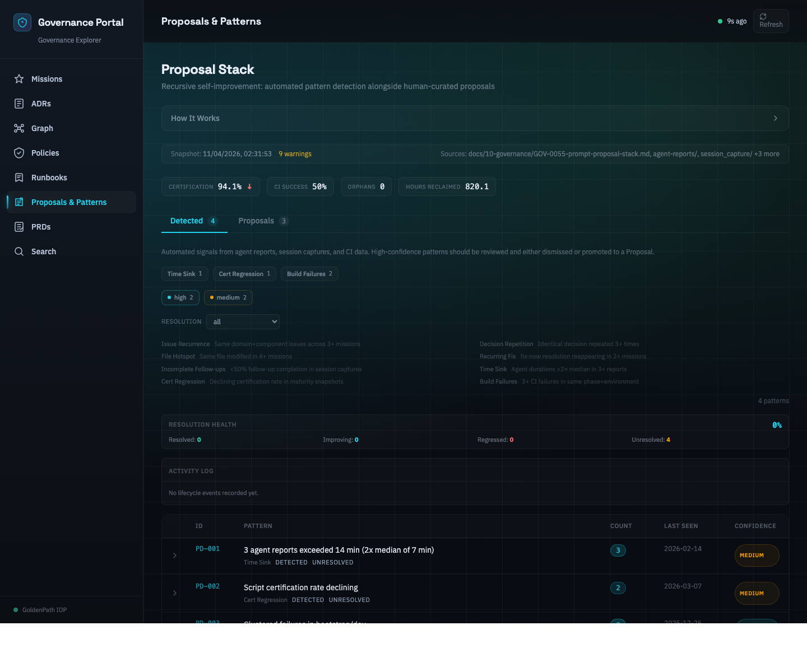Image resolution: width=807 pixels, height=672 pixels.
Task: Click the PRDs document icon
Action: pyautogui.click(x=18, y=227)
